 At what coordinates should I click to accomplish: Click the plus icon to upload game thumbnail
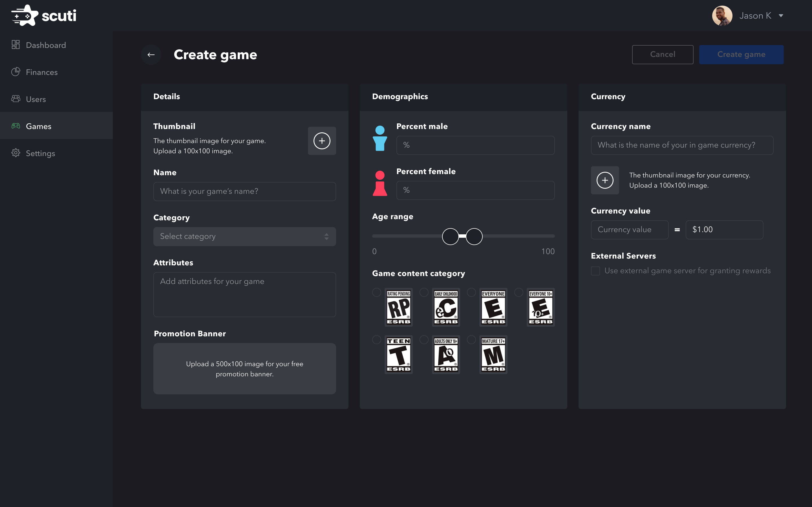[321, 141]
